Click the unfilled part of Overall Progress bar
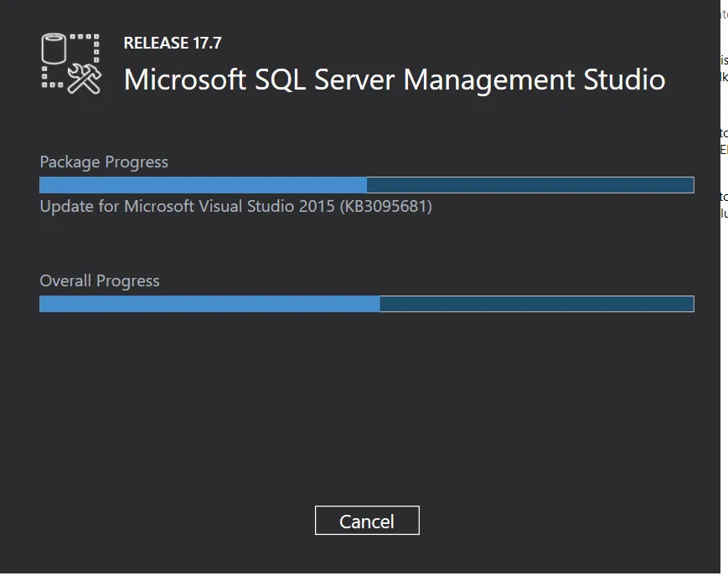This screenshot has height=581, width=728. (536, 304)
